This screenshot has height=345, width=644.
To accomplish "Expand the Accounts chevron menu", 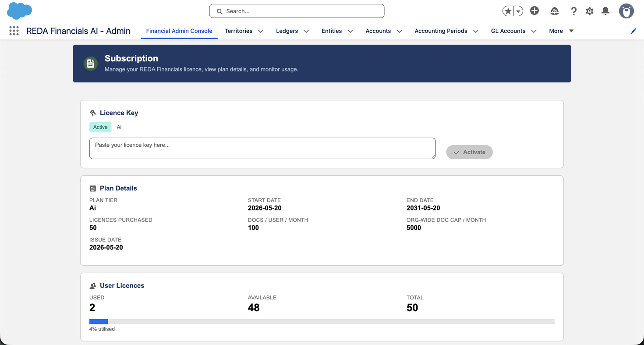I will click(399, 31).
